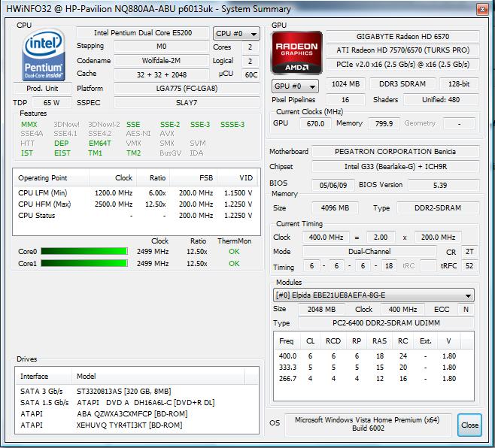Click the greyed-out AES-NI feature label

click(138, 134)
